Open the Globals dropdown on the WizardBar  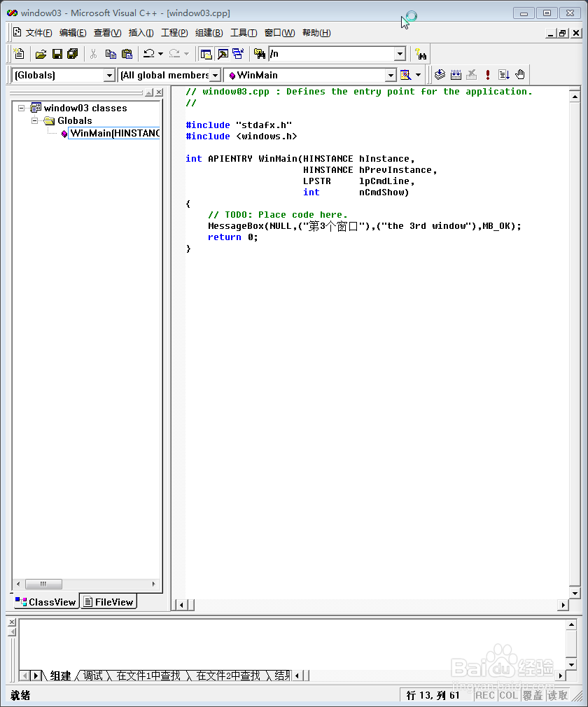tap(109, 75)
